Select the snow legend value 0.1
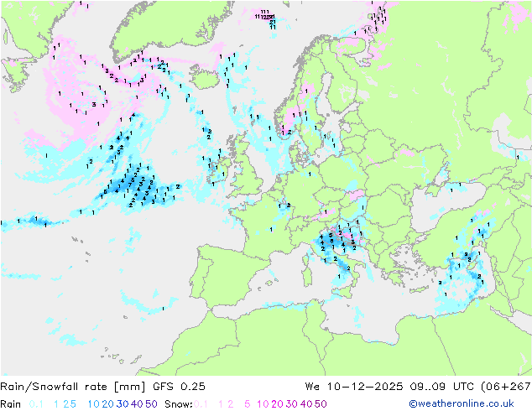This screenshot has height=411, width=532. (201, 404)
